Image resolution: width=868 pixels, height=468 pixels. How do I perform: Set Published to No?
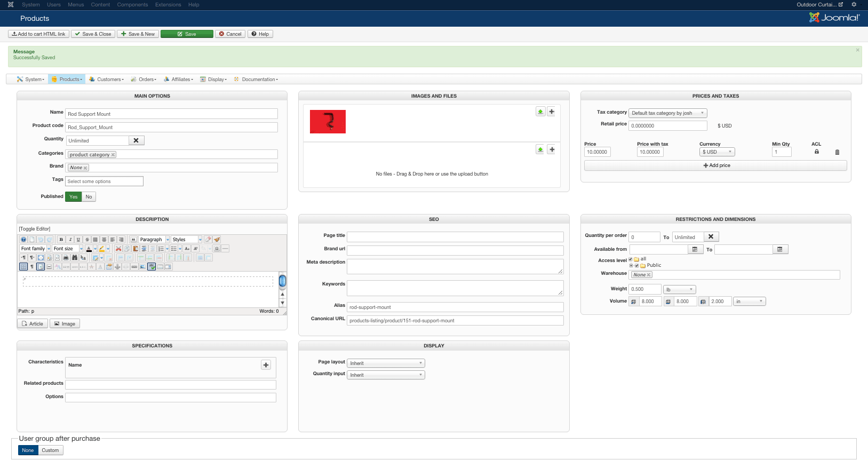click(89, 197)
